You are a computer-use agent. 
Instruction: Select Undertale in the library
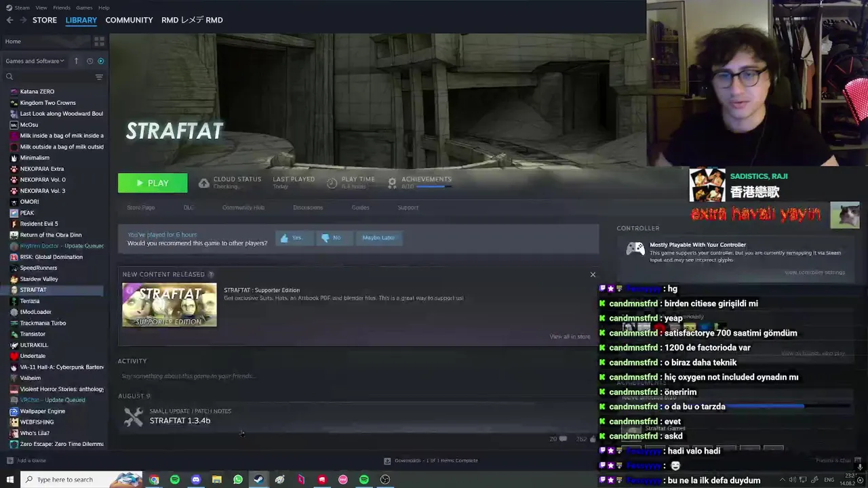pyautogui.click(x=33, y=356)
